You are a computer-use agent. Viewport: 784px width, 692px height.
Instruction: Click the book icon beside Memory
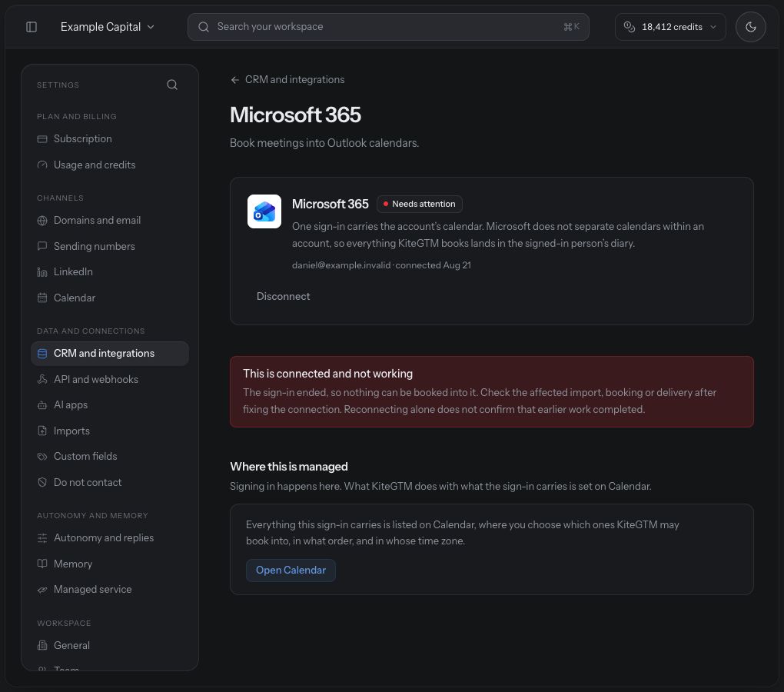coord(42,564)
